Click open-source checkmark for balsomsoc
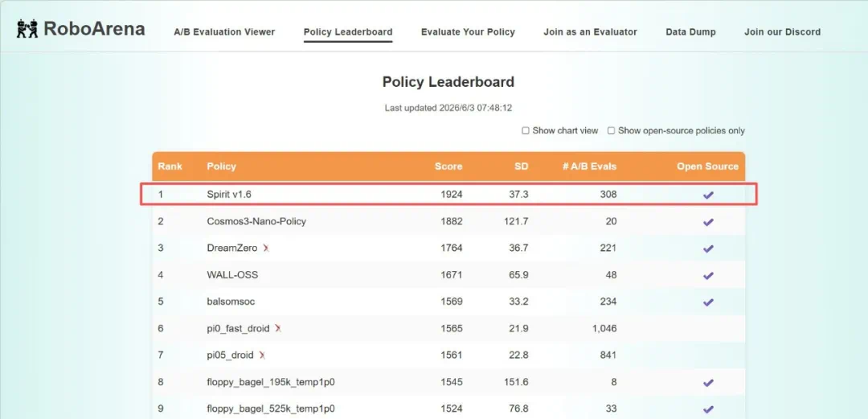 pyautogui.click(x=708, y=302)
